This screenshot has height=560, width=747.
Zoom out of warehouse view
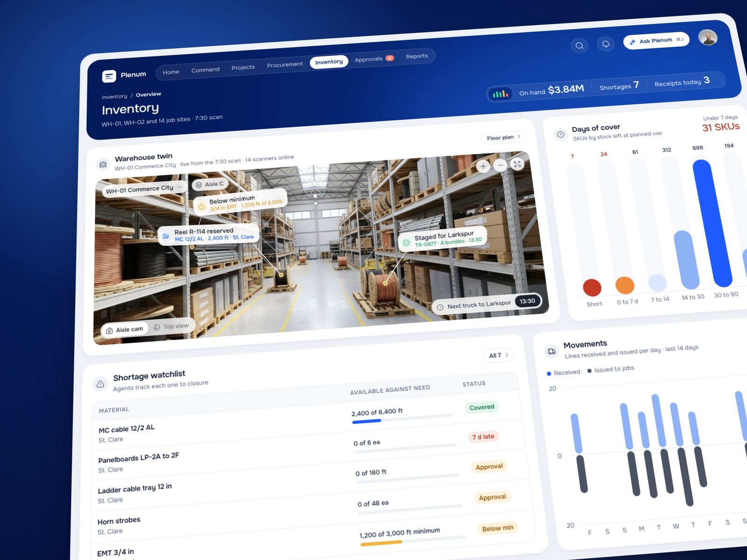click(x=500, y=165)
